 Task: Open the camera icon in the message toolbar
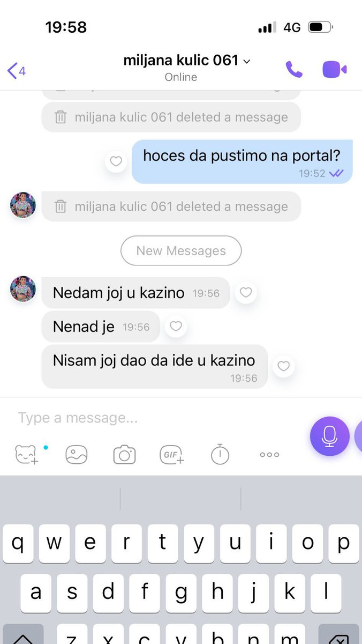point(124,455)
